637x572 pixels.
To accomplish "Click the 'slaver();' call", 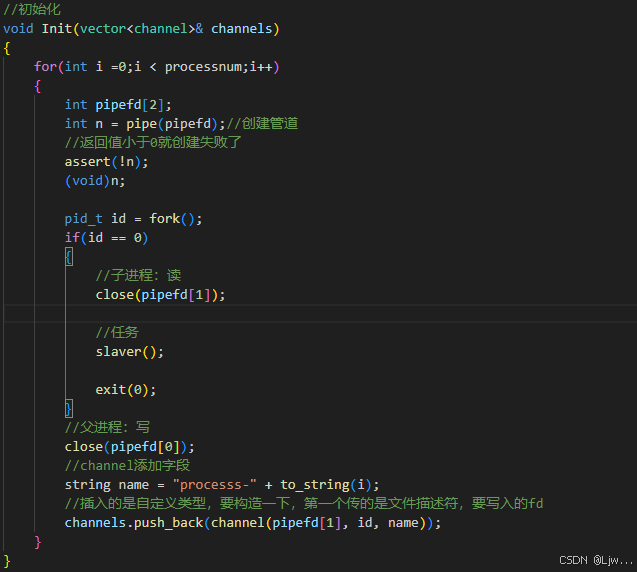I will tap(130, 352).
